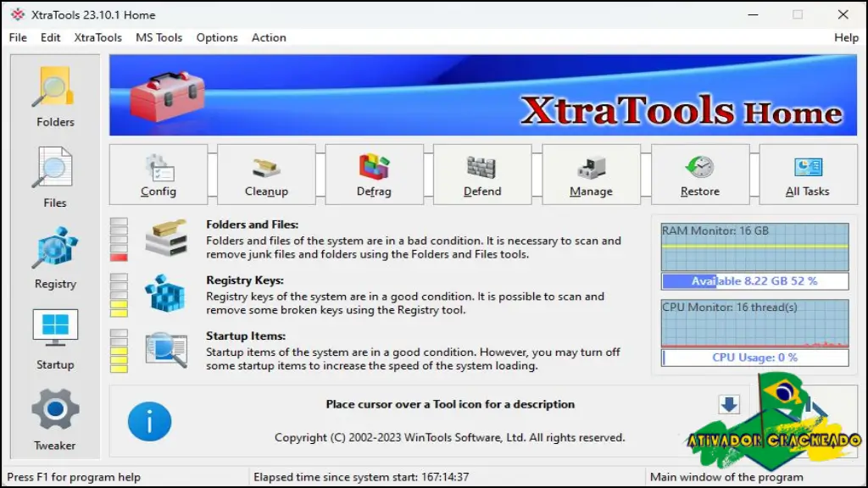Click the CPU Monitor graph
Image resolution: width=868 pixels, height=488 pixels.
(x=754, y=323)
